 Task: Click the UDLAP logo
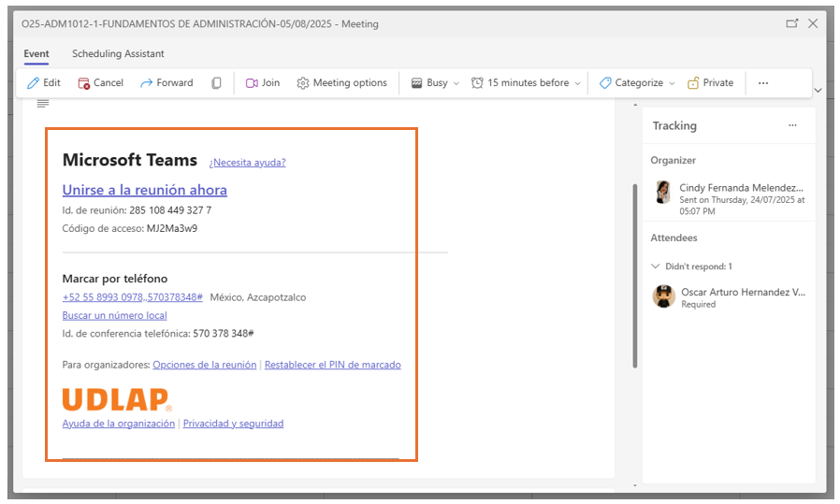[x=117, y=399]
